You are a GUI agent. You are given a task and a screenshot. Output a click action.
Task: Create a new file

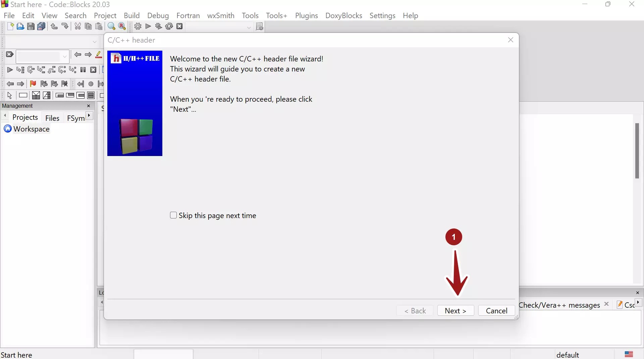10,27
